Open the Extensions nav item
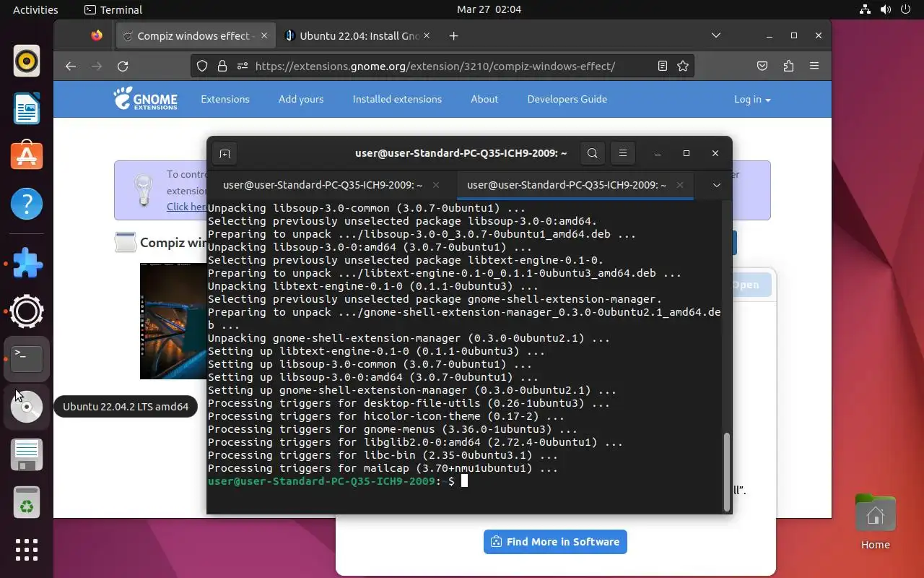Screen dimensions: 924x578 pos(225,99)
